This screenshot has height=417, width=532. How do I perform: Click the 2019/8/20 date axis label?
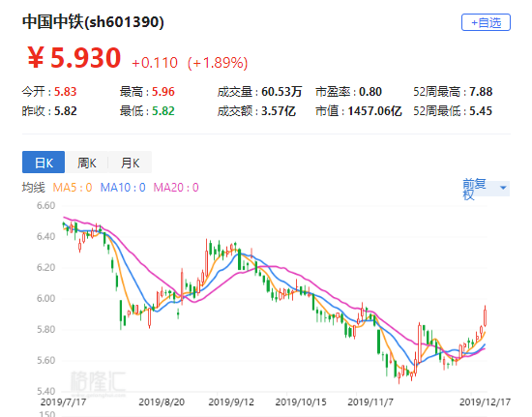[162, 402]
